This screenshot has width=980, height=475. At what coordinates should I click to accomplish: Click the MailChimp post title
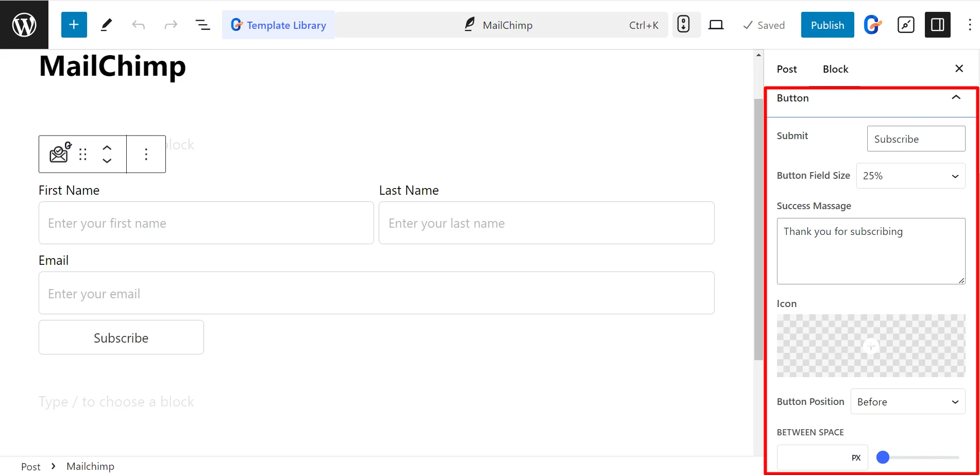(x=112, y=66)
